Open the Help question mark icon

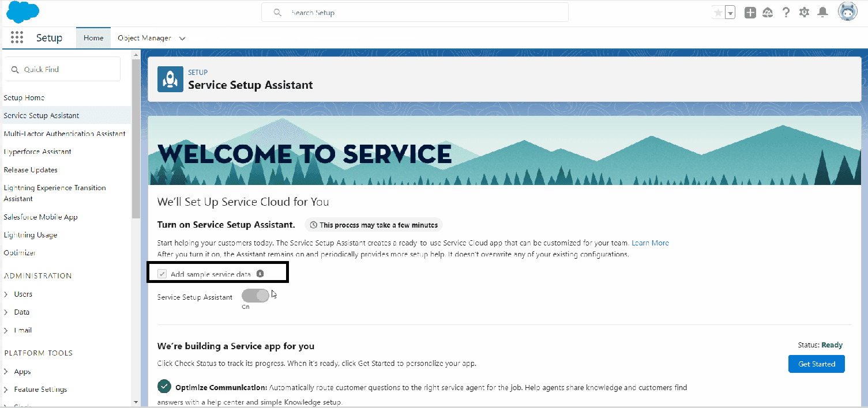(x=786, y=12)
